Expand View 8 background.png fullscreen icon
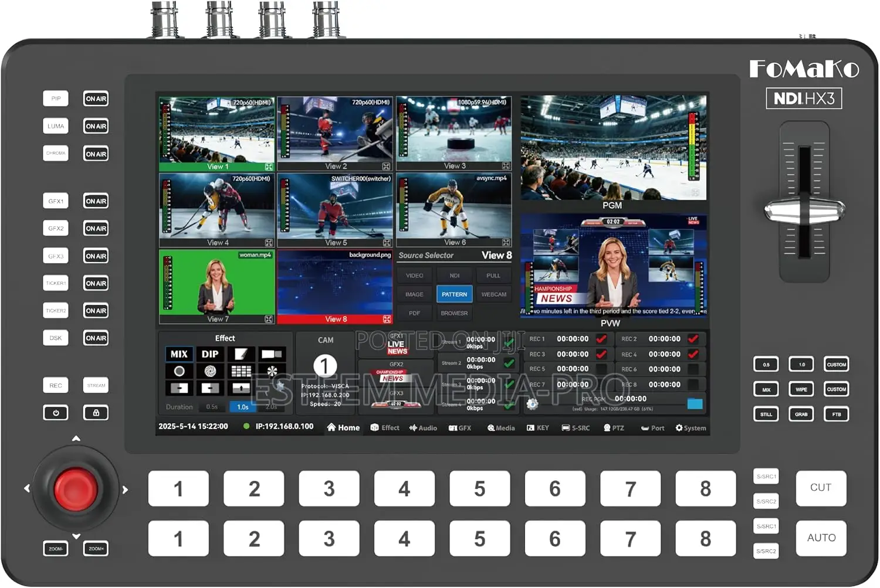This screenshot has height=588, width=880. (387, 319)
